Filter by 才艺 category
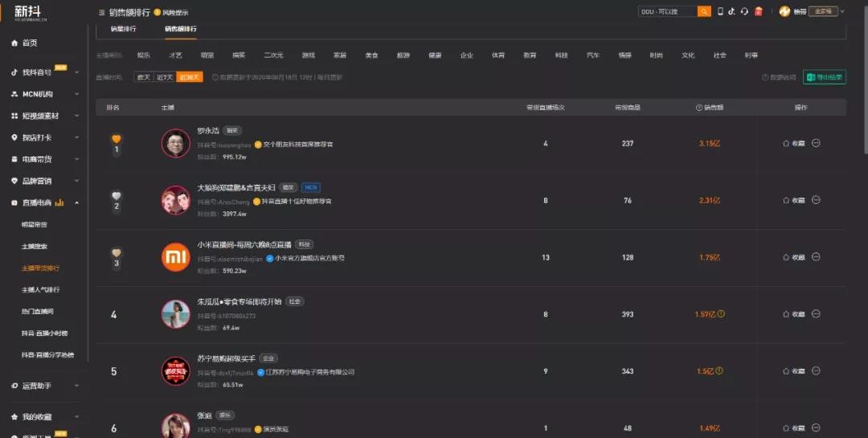Screen dimensions: 868x438 (x=175, y=55)
